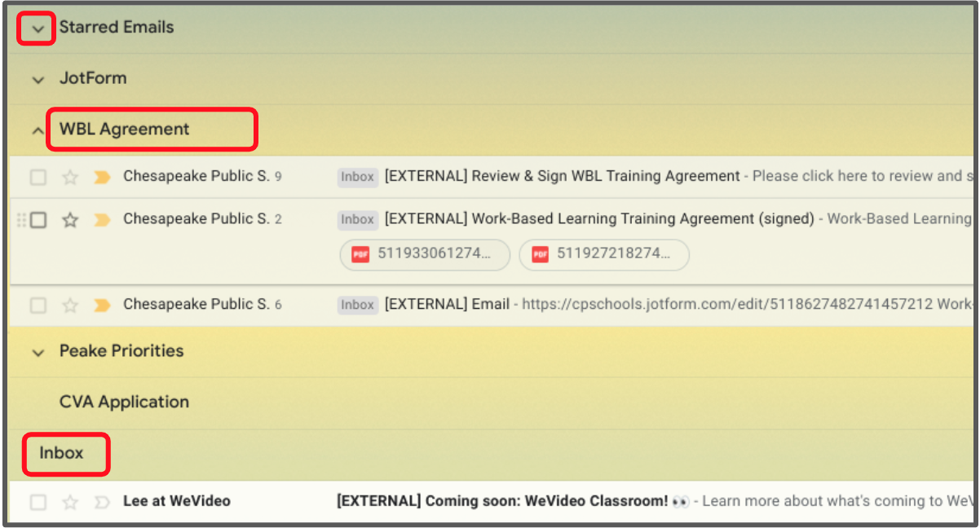Open the Starred Emails section header
The width and height of the screenshot is (980, 528).
tap(117, 27)
